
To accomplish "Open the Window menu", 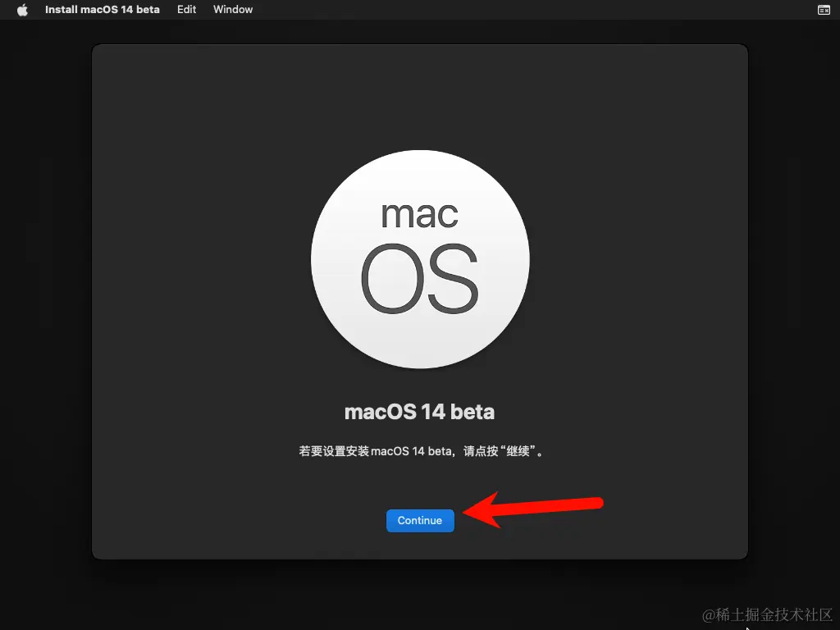I will tap(232, 9).
